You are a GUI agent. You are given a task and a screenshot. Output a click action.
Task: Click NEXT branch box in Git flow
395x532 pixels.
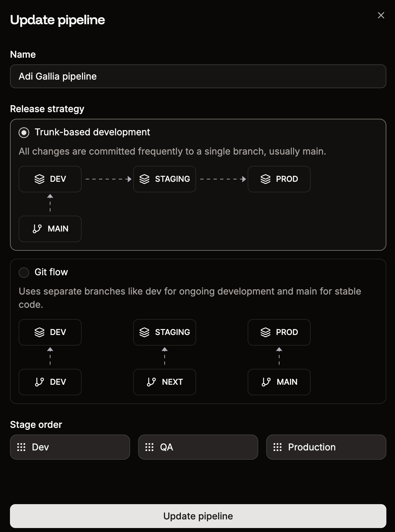tap(165, 382)
